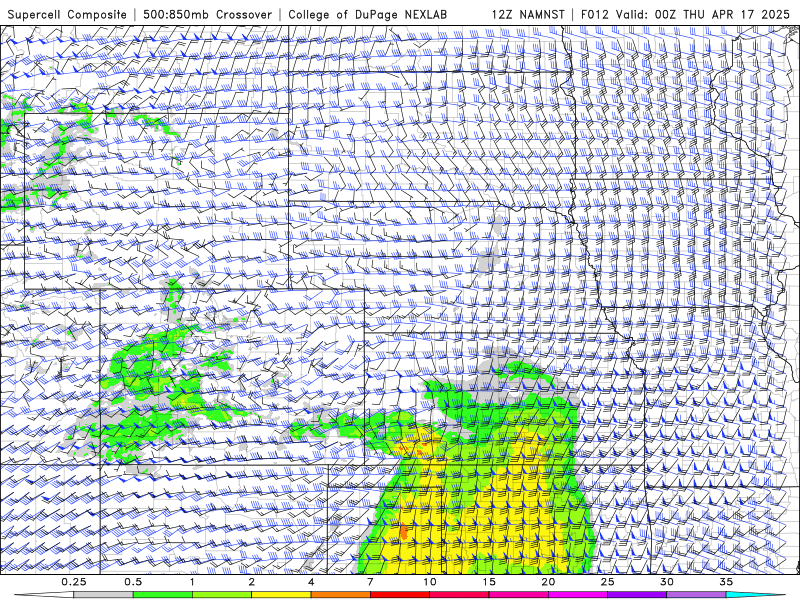Click the legend value 35
This screenshot has height=600, width=800.
point(726,582)
